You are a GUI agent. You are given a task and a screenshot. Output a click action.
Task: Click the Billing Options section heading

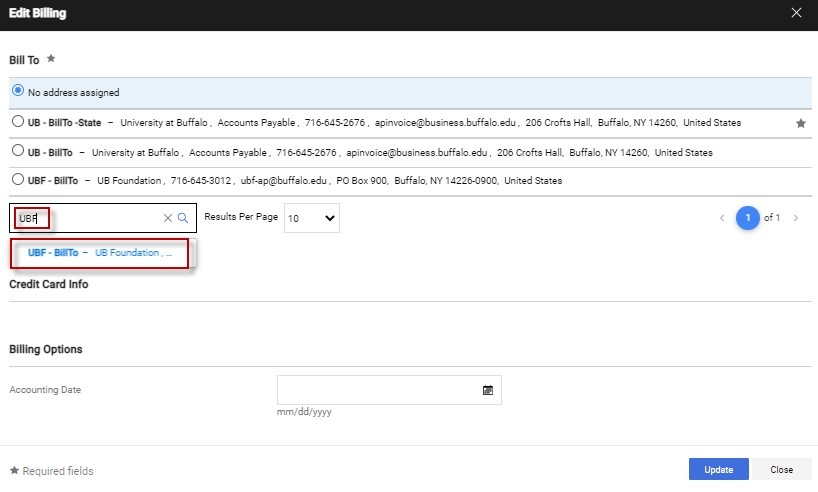pos(46,349)
